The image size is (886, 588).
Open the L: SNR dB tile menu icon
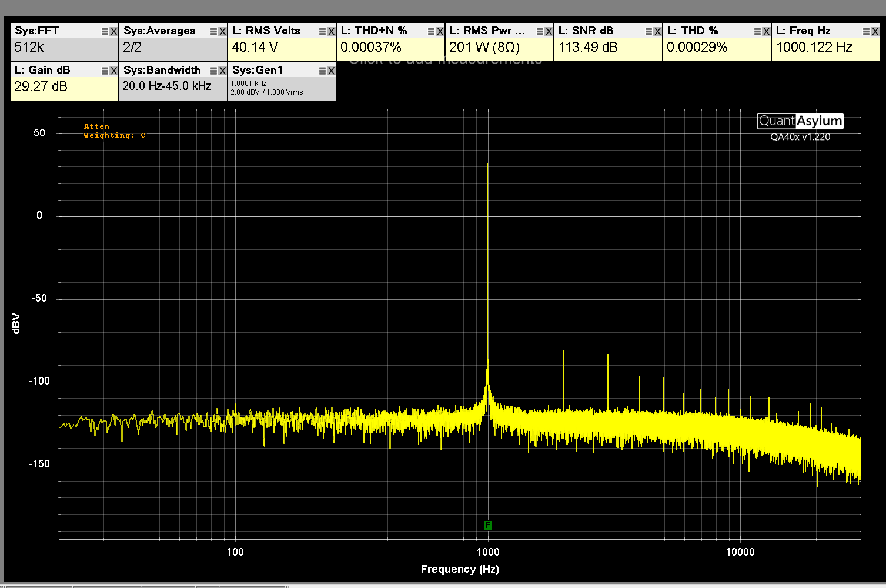pos(648,32)
